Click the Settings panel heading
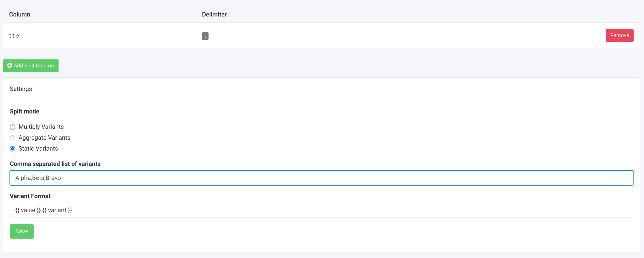The width and height of the screenshot is (644, 258). tap(21, 89)
